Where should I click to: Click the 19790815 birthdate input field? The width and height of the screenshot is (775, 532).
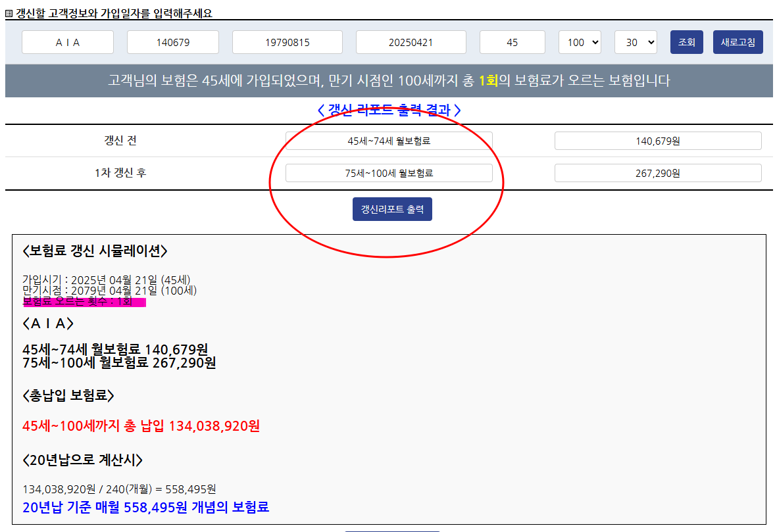(x=287, y=41)
